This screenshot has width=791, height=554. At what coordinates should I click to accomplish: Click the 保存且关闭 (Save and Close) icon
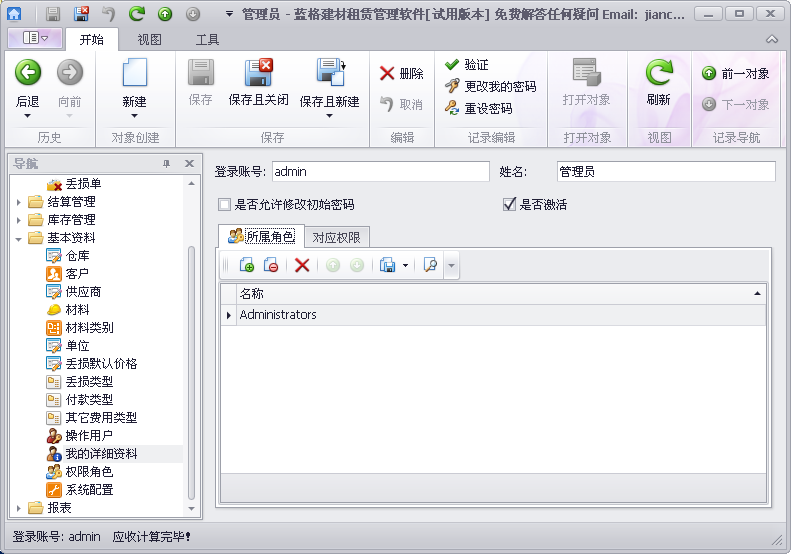[x=258, y=73]
